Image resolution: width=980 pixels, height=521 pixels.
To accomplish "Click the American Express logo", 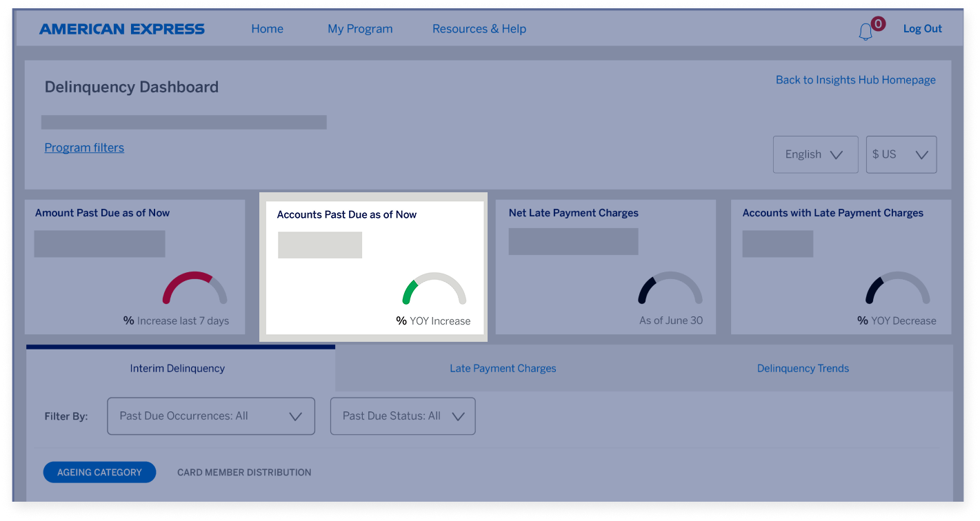I will [122, 28].
